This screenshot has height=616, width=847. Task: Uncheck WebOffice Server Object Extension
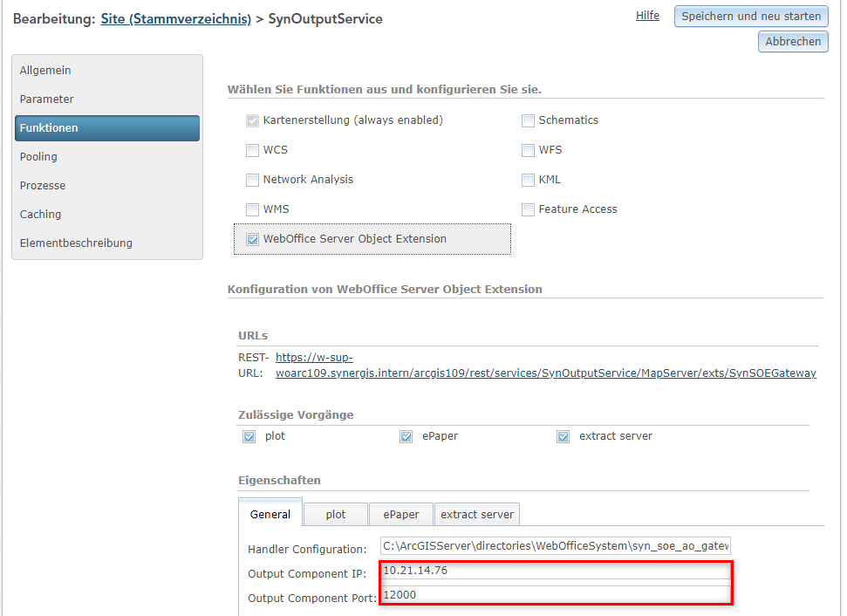pyautogui.click(x=253, y=239)
